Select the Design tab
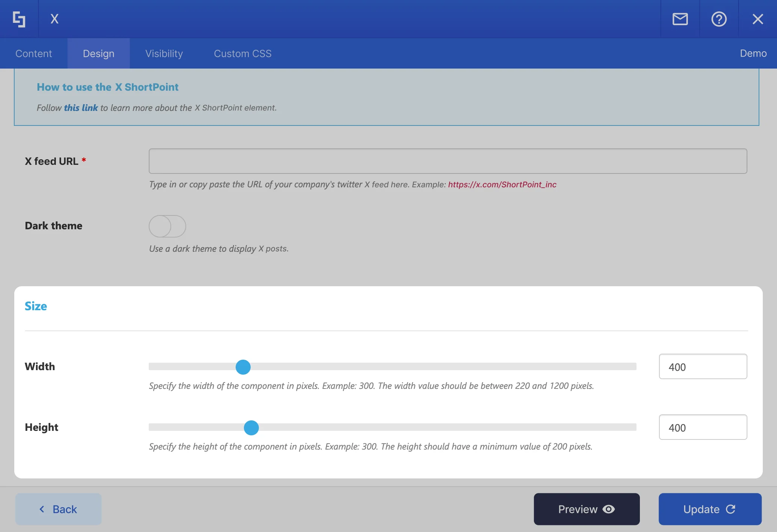 click(x=99, y=54)
